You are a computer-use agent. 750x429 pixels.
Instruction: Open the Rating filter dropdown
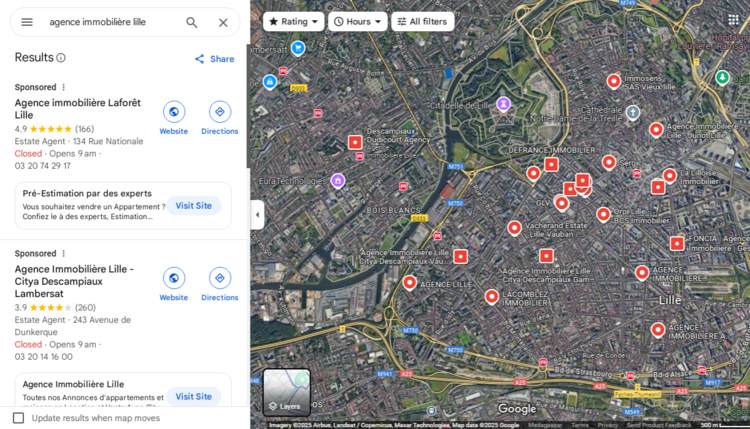(x=293, y=22)
